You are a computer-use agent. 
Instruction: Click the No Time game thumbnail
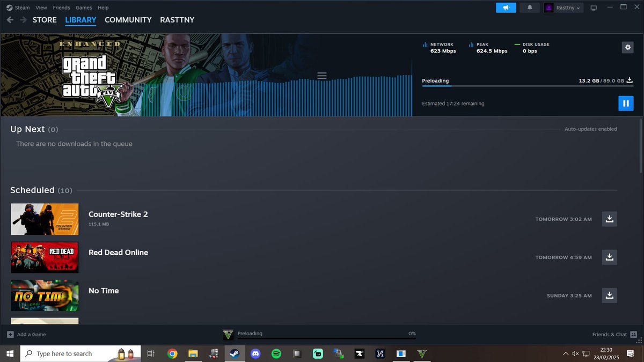coord(45,295)
